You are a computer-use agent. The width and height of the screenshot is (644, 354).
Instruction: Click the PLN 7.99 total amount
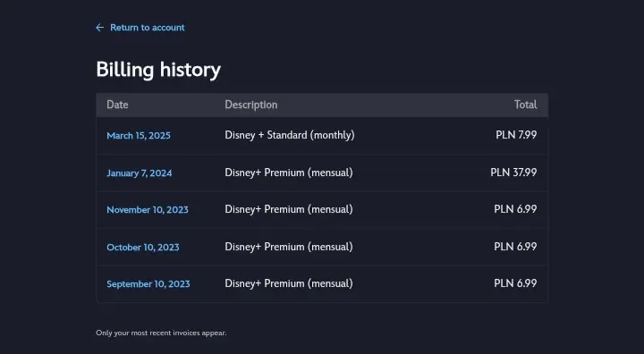516,135
